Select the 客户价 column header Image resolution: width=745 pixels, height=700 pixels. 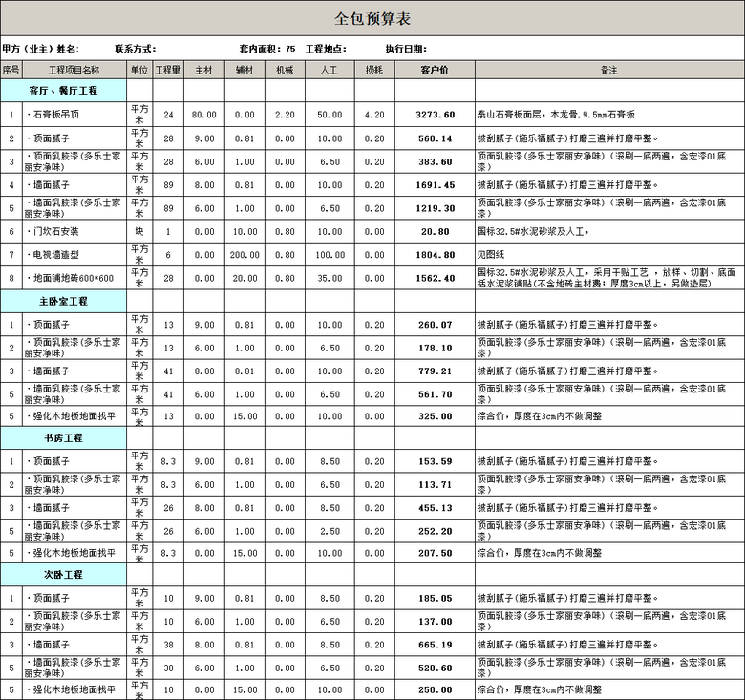click(x=435, y=70)
